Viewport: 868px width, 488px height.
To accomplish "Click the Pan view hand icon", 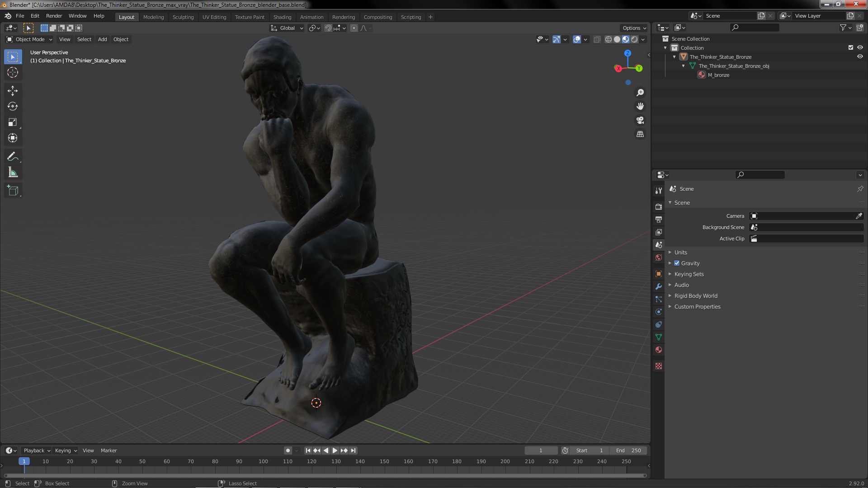I will pyautogui.click(x=640, y=106).
